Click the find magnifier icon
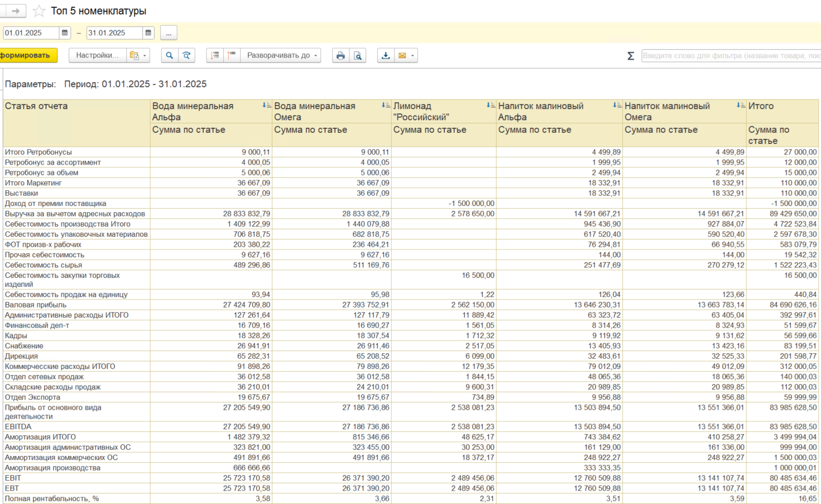 169,55
